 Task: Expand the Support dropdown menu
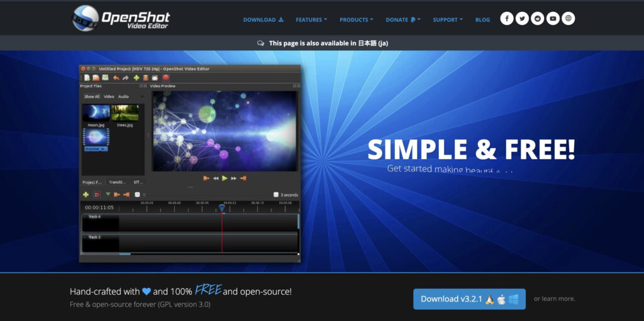448,19
